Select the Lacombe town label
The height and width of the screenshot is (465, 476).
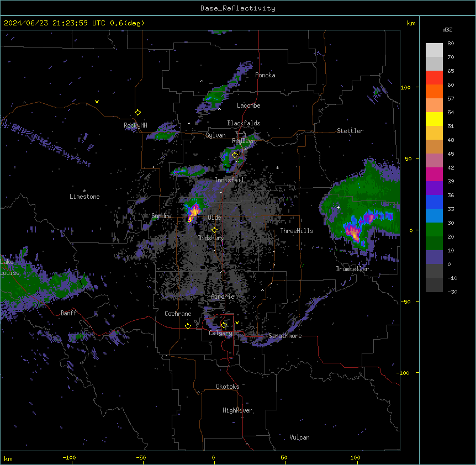point(248,105)
